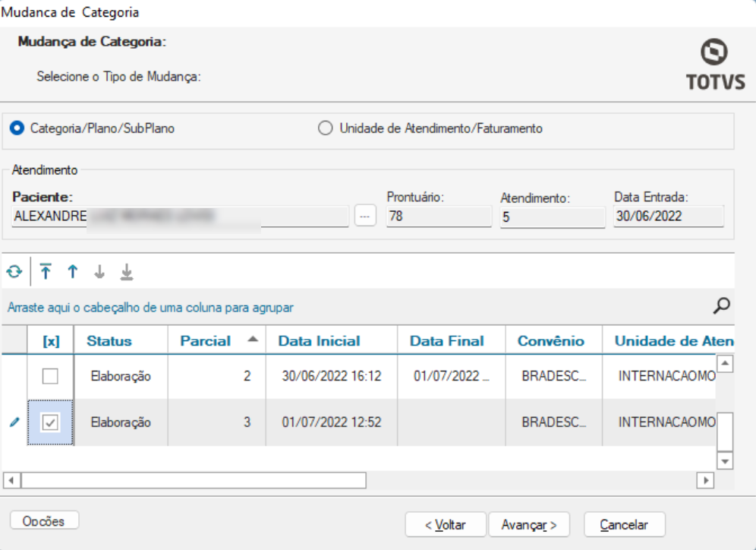The image size is (756, 550).
Task: Click the Cancelar button
Action: (x=625, y=524)
